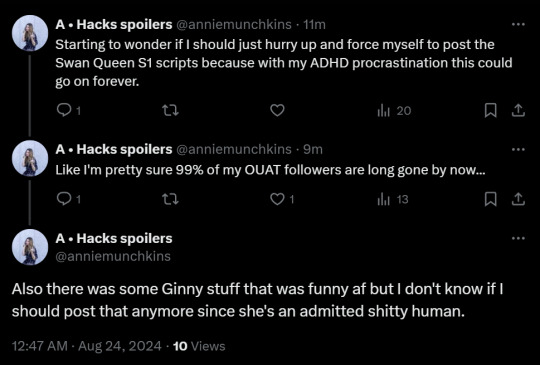
Task: Open the avatar on the 9m tweet
Action: tap(30, 158)
